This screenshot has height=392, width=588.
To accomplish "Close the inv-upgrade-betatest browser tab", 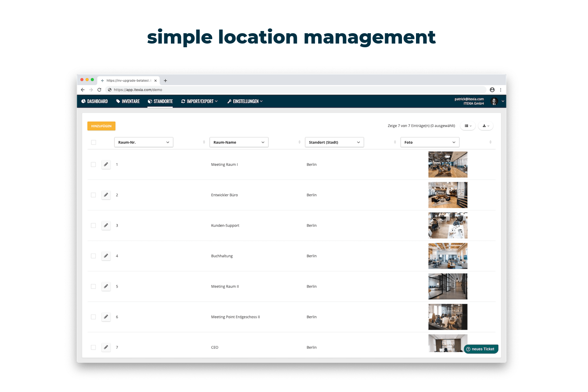I will pos(155,80).
